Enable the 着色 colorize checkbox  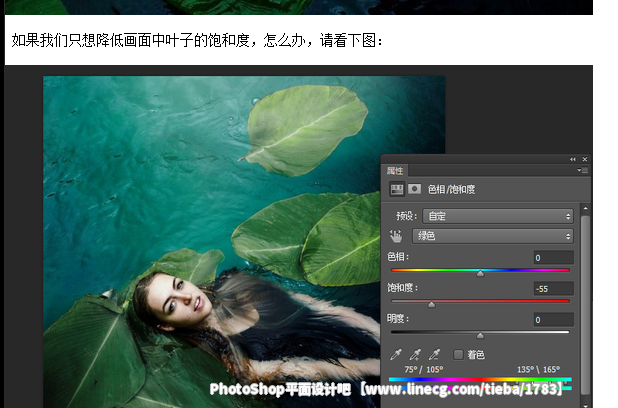pyautogui.click(x=458, y=355)
